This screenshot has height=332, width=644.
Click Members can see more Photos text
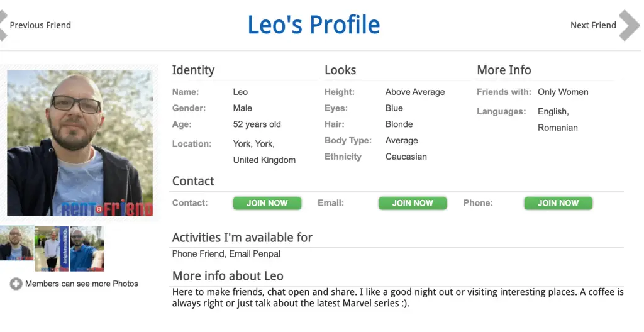(81, 284)
